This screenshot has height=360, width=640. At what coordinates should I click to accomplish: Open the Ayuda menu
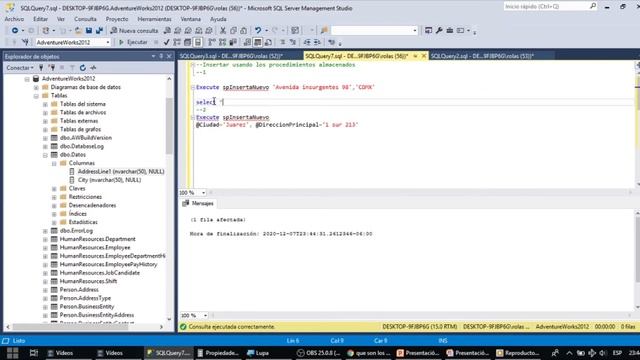(218, 19)
